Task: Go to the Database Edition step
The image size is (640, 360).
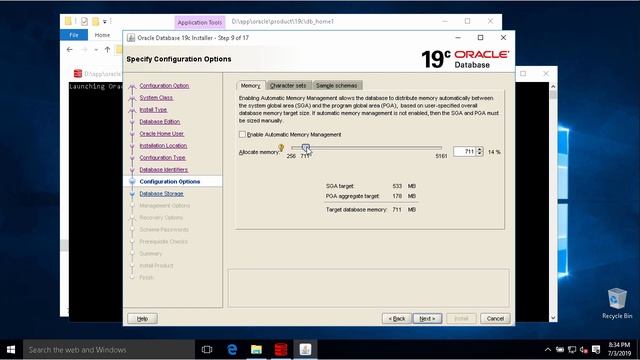Action: (x=160, y=122)
